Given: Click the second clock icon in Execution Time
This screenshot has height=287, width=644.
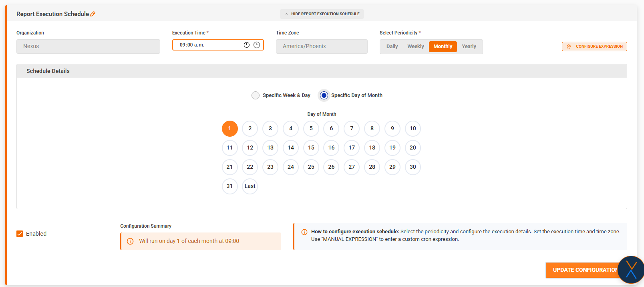Looking at the screenshot, I should point(257,45).
